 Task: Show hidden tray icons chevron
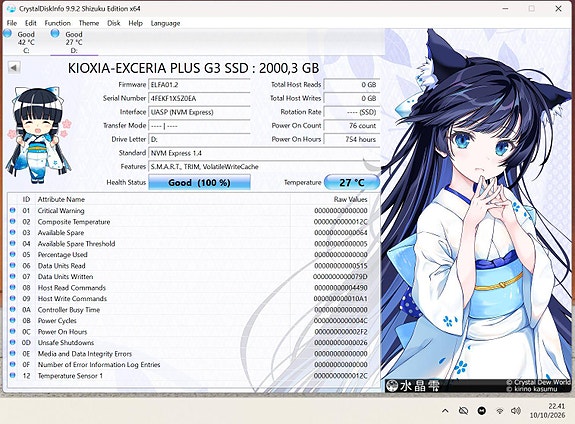445,411
